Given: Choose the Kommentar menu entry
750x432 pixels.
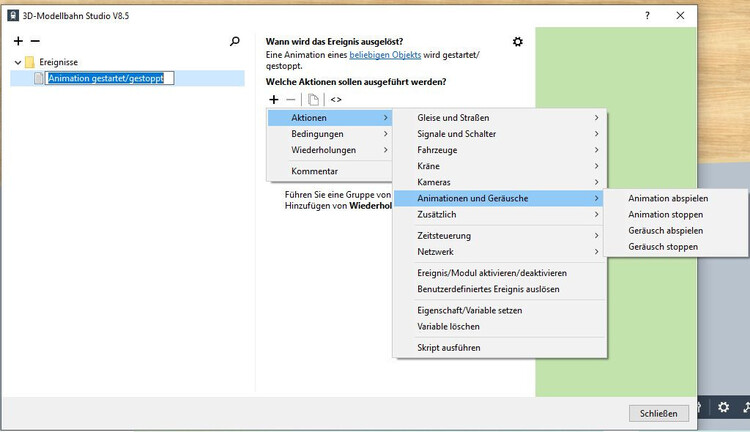Looking at the screenshot, I should [330, 171].
